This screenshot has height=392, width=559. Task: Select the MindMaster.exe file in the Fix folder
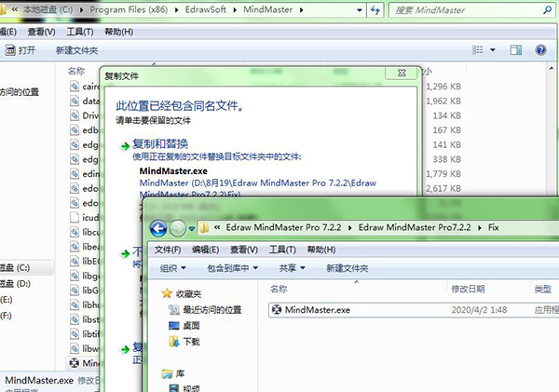(414, 310)
